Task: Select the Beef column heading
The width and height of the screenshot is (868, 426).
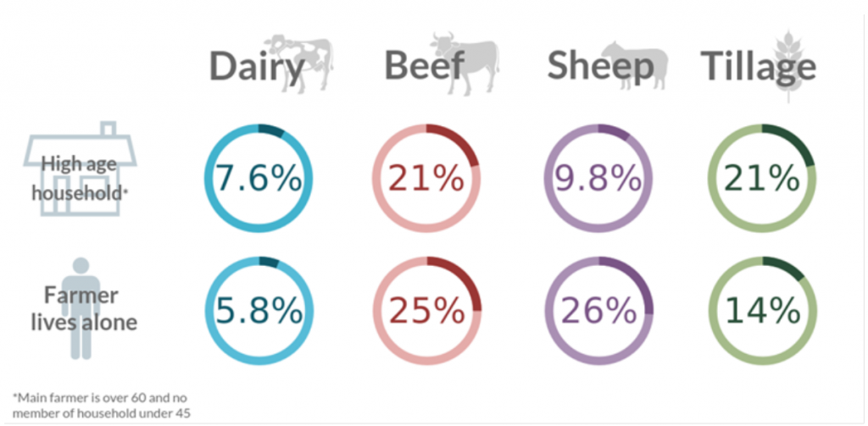Action: [426, 68]
